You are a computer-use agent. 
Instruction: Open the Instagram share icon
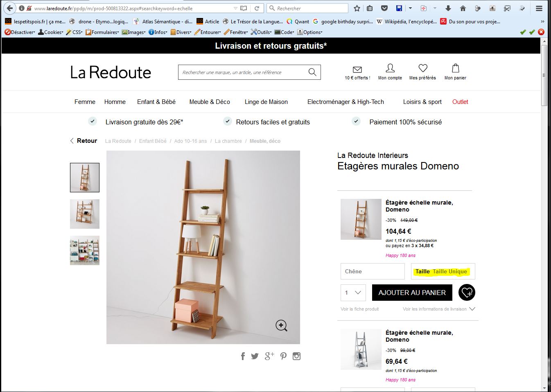[x=297, y=356]
